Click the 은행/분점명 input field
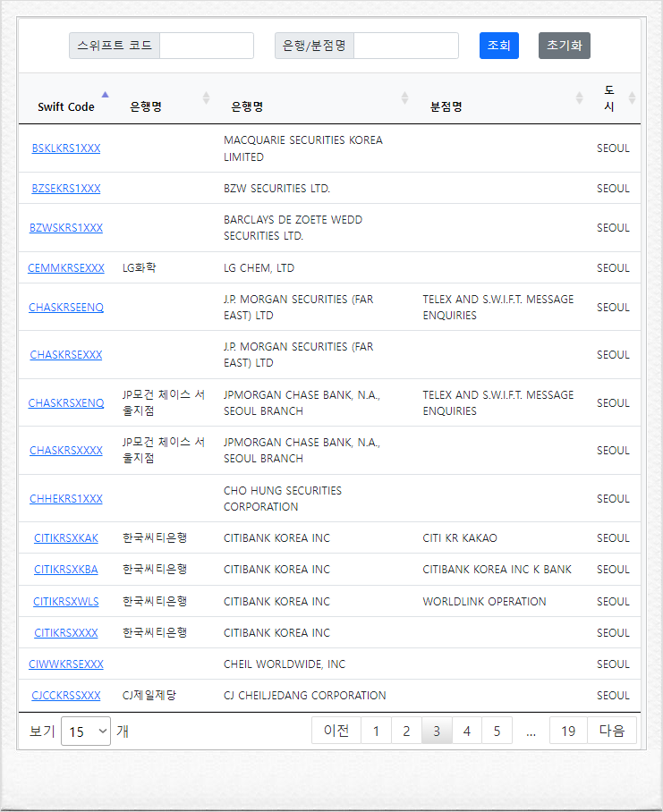The height and width of the screenshot is (812, 663). coord(405,46)
